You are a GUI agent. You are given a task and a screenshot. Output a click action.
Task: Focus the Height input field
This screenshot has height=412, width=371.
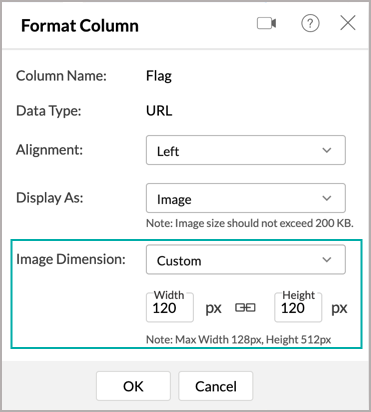[298, 307]
